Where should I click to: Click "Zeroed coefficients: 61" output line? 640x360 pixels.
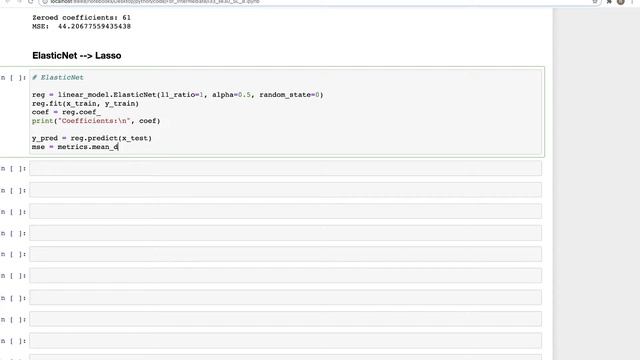81,18
